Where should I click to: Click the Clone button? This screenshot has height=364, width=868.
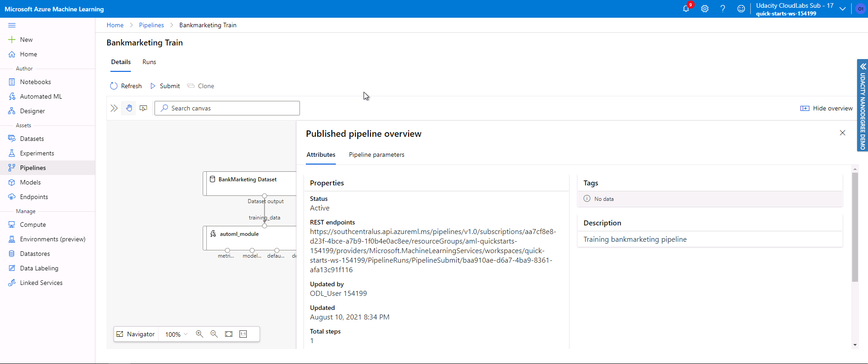pos(201,86)
